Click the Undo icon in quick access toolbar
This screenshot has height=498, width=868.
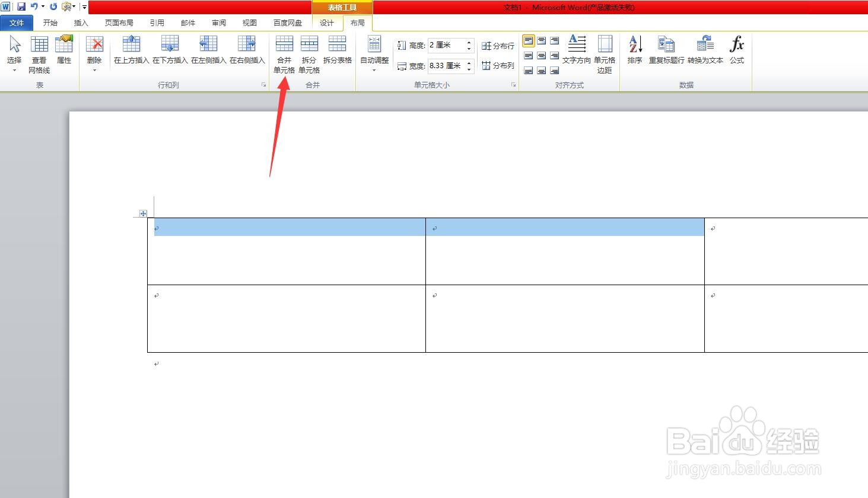(34, 7)
